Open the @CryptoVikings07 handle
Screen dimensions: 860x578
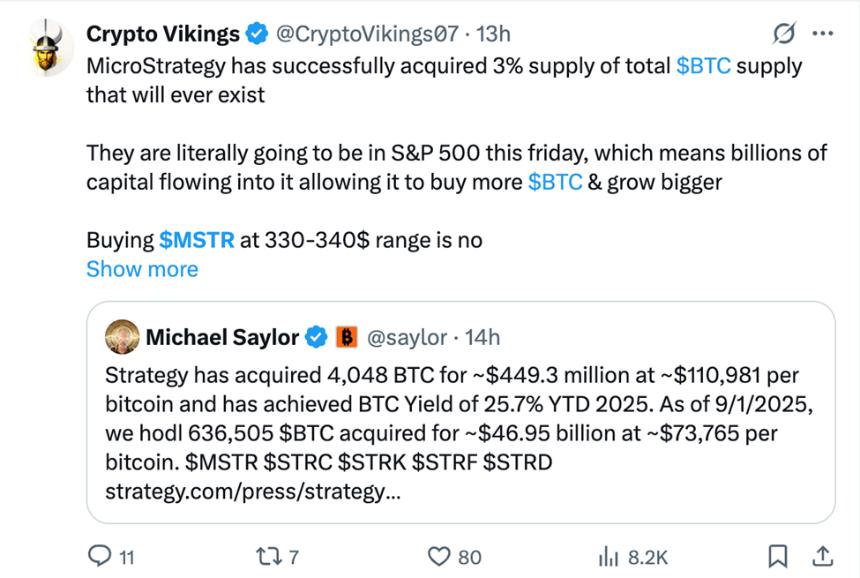[x=366, y=34]
